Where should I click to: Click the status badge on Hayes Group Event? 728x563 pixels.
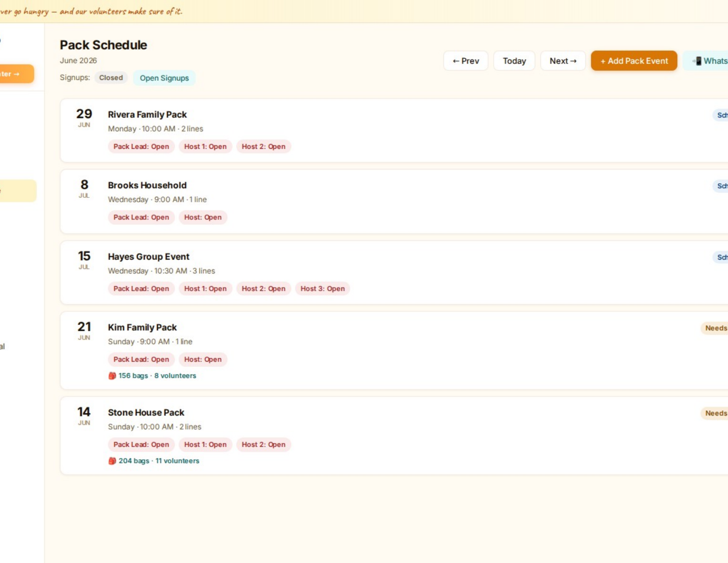[x=720, y=257]
